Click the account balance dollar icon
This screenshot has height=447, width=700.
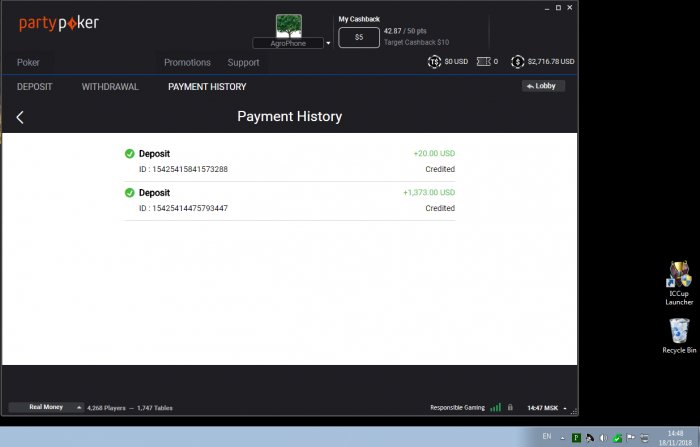517,62
